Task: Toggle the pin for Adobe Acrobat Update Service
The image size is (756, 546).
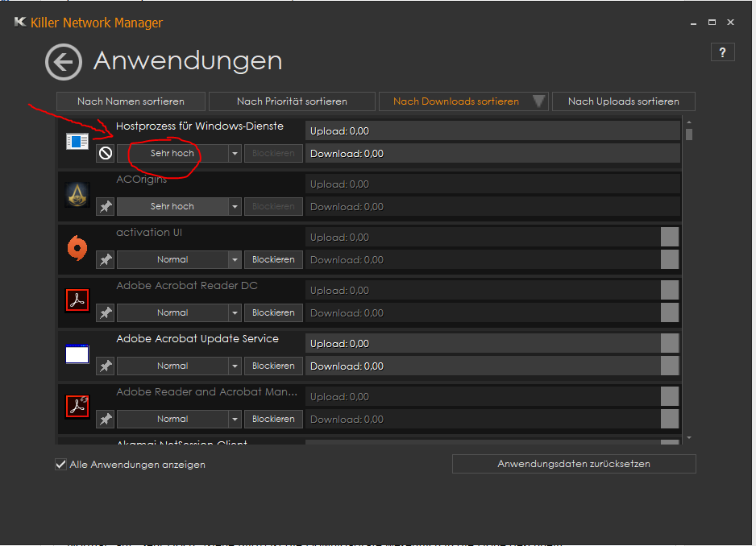Action: click(105, 366)
